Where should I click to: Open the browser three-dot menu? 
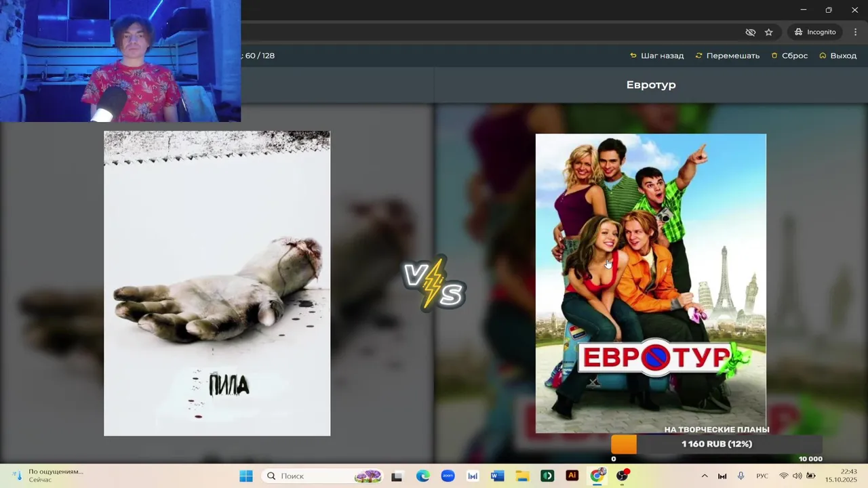pyautogui.click(x=855, y=32)
